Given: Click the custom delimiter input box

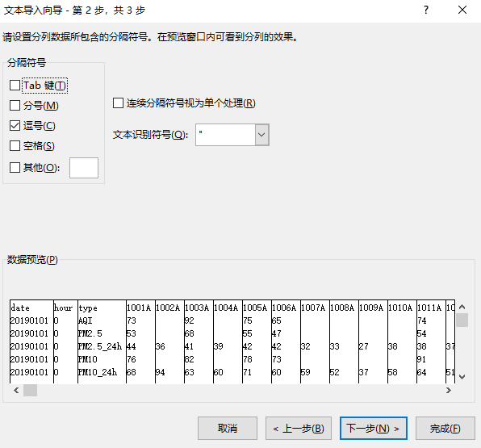Looking at the screenshot, I should point(84,168).
